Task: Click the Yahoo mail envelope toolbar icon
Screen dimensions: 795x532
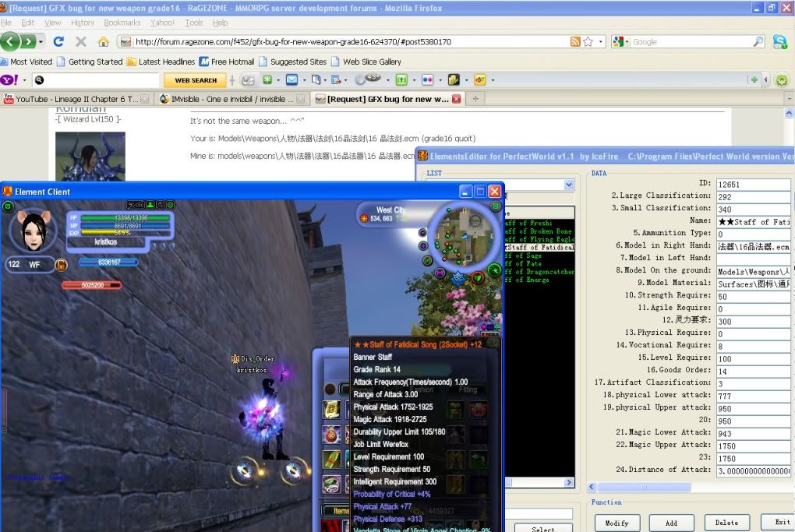Action: [x=291, y=79]
